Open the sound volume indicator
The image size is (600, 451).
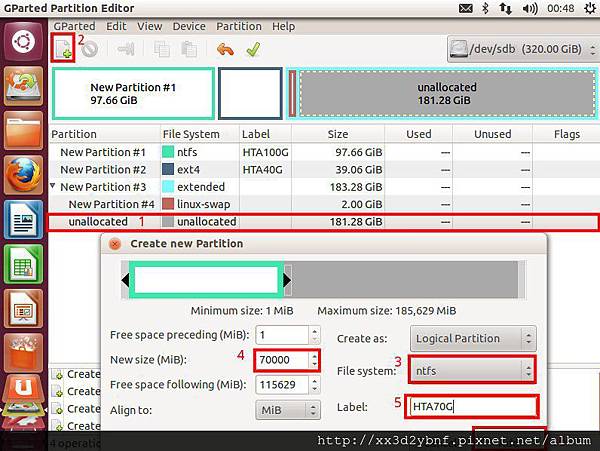point(530,8)
